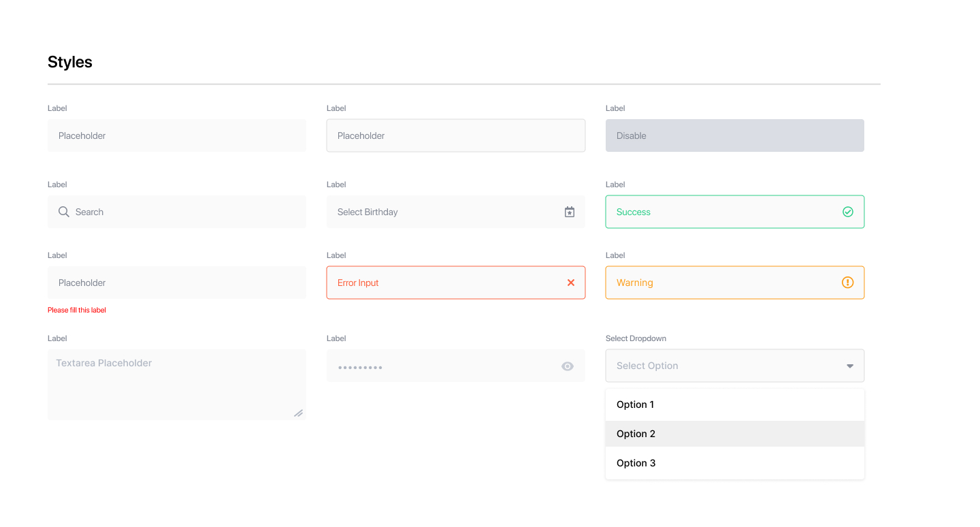This screenshot has width=980, height=527.
Task: Open the birthday calendar icon
Action: click(x=570, y=212)
